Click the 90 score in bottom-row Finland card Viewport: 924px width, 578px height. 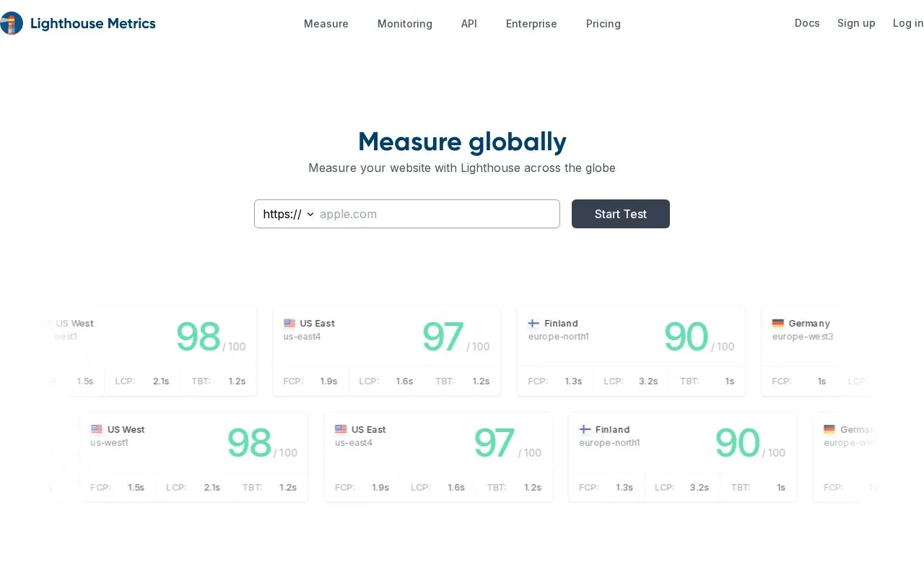click(737, 443)
